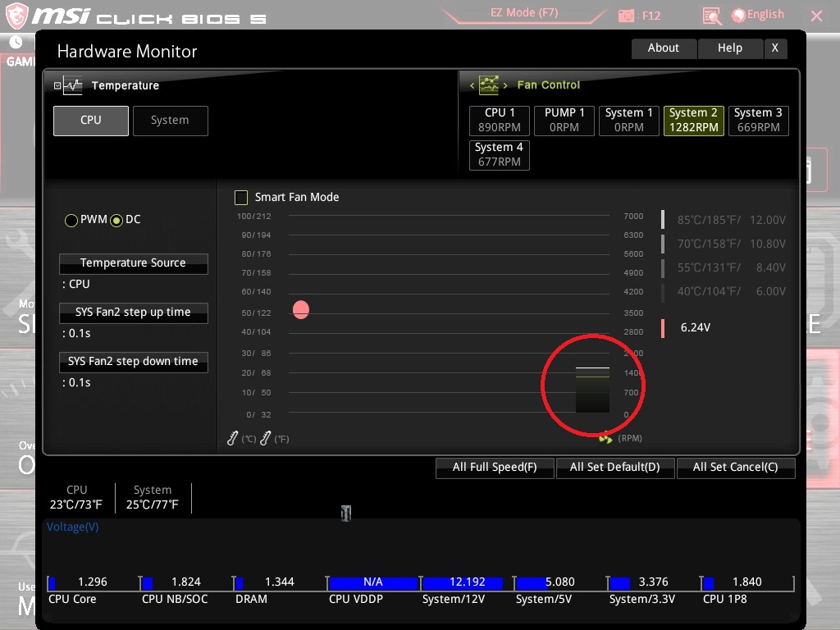This screenshot has width=840, height=630.
Task: Click the About button
Action: [664, 48]
